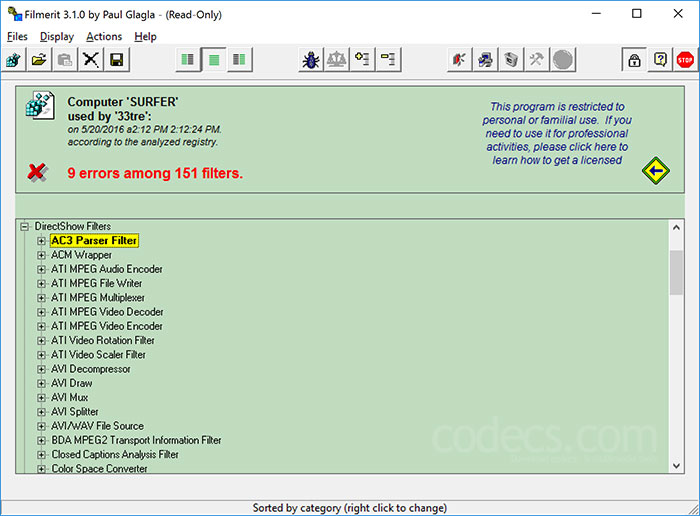Select the single-pane green view icon
700x516 pixels.
click(x=214, y=59)
